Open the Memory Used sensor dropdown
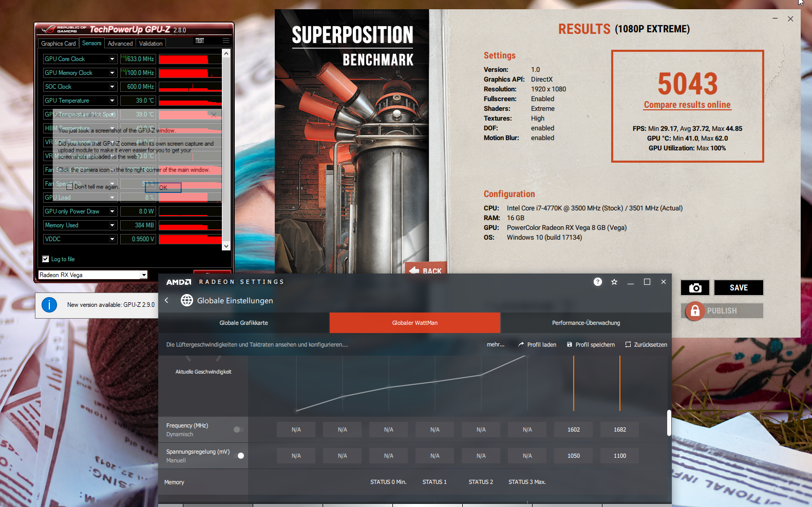The width and height of the screenshot is (812, 507). (x=112, y=225)
